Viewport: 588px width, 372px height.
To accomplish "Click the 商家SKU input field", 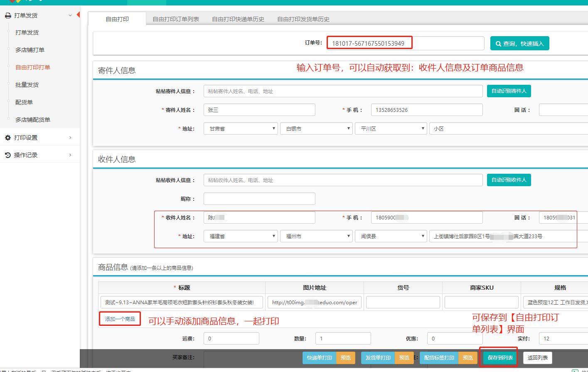I will tap(482, 302).
